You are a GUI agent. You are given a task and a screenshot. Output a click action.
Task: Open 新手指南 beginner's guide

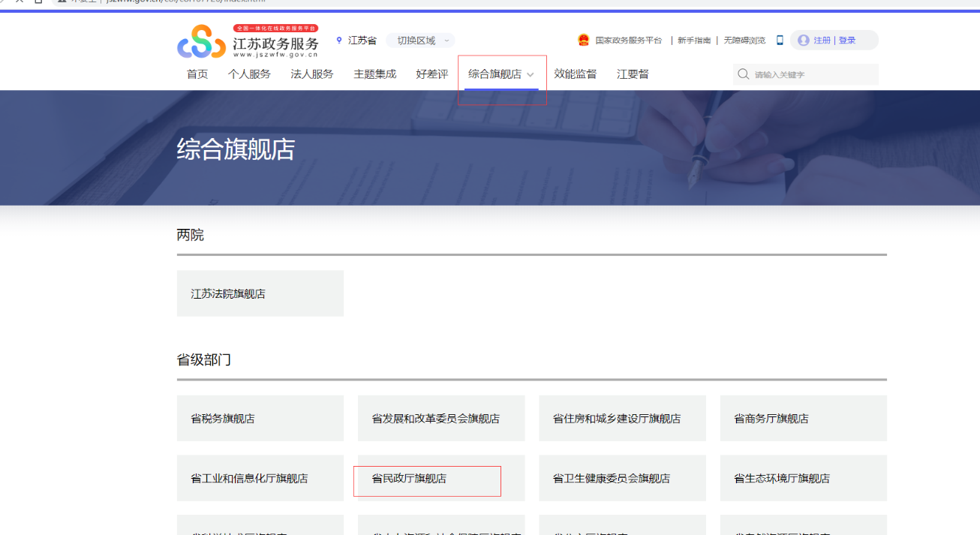[x=693, y=40]
